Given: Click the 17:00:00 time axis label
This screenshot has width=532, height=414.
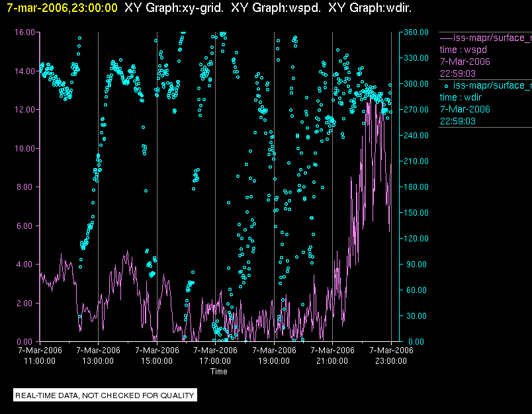Looking at the screenshot, I should 215,361.
